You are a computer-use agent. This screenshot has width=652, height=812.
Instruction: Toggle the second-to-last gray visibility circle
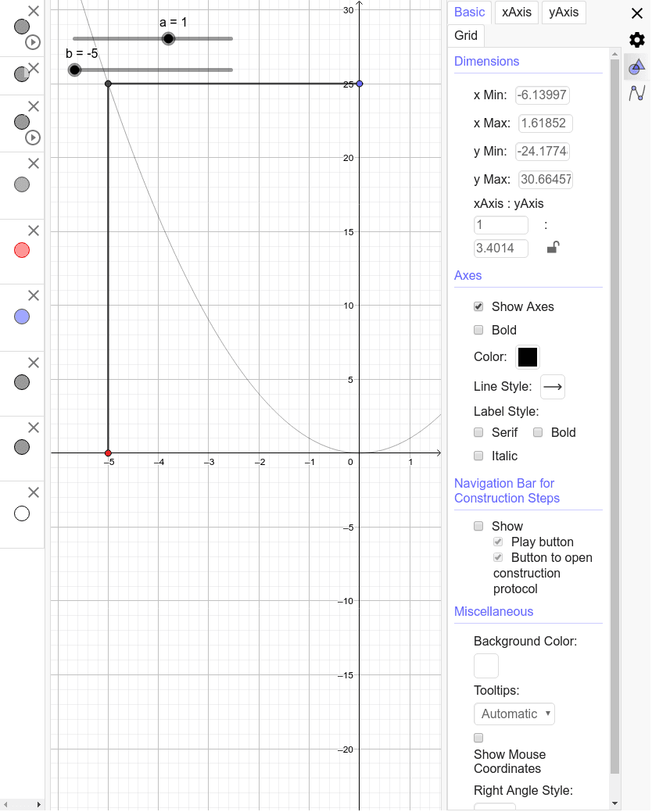22,447
